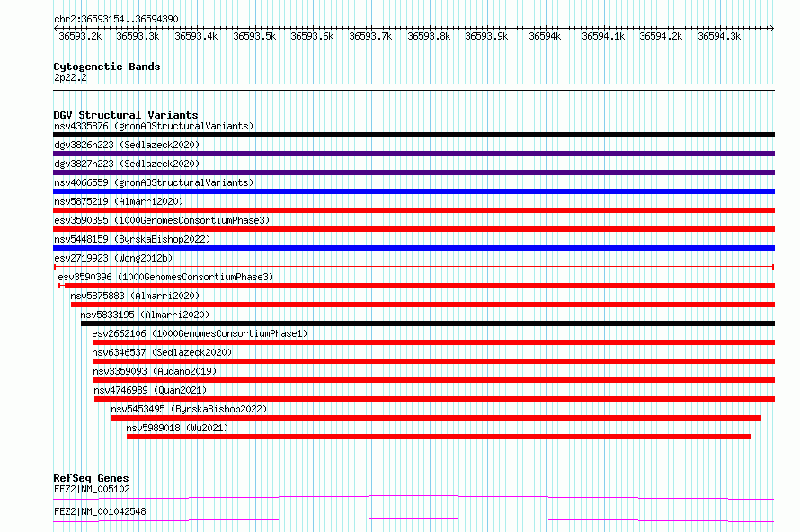The image size is (800, 532).
Task: Open nsv4746989 (Quan2021) label
Action: (x=150, y=390)
